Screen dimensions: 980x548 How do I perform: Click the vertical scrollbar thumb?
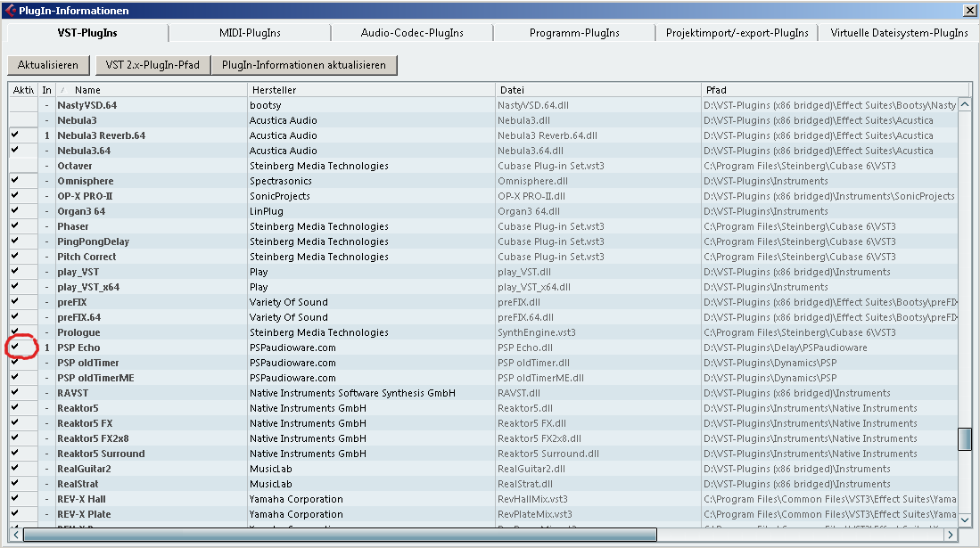(x=964, y=438)
